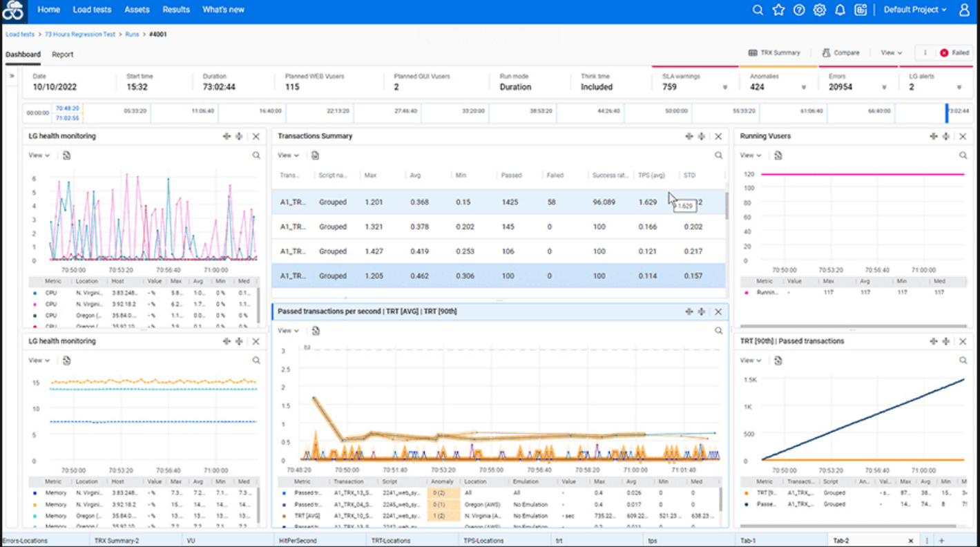Expand the SLA warnings details arrow
980x547 pixels.
725,88
